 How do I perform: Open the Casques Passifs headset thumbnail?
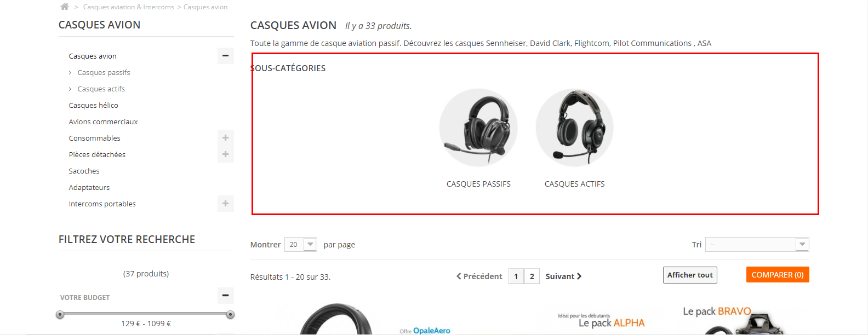(x=478, y=128)
